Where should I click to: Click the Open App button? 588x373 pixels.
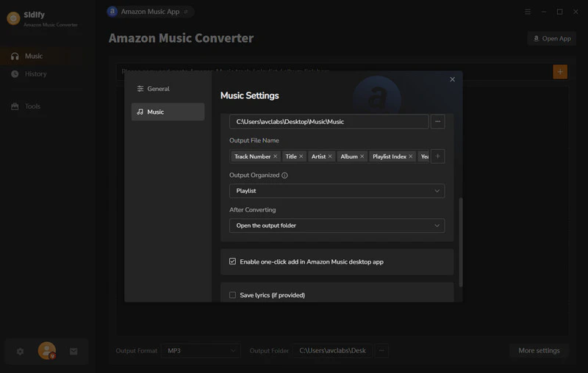click(552, 38)
